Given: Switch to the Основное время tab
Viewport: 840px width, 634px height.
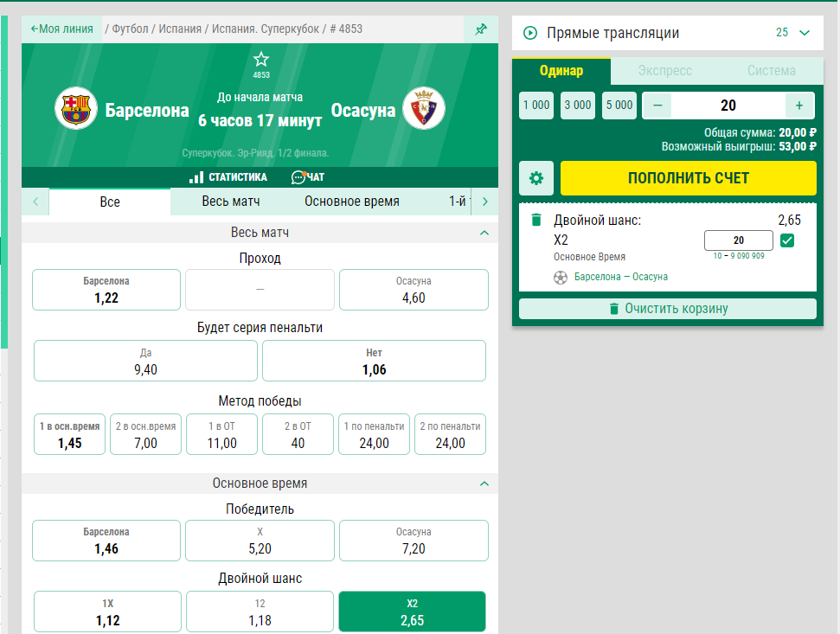Looking at the screenshot, I should point(352,202).
